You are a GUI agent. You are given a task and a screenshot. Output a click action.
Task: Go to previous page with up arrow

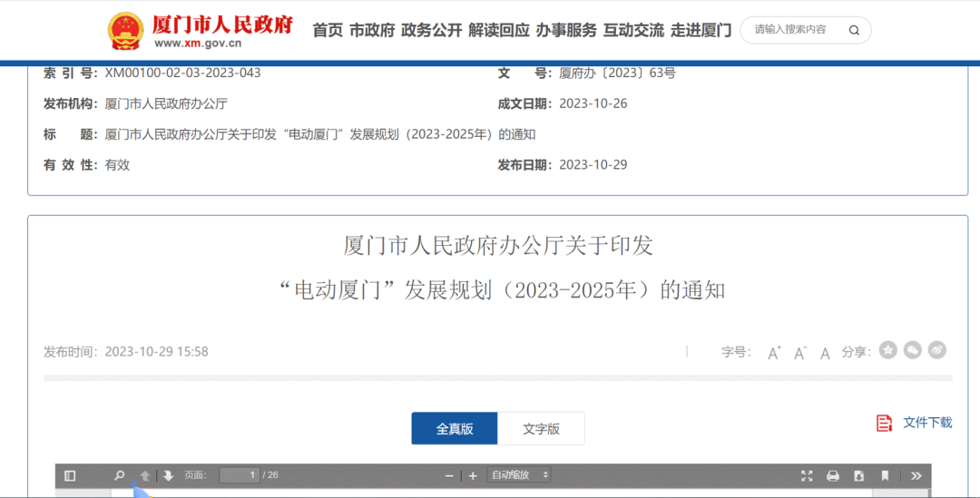point(144,475)
